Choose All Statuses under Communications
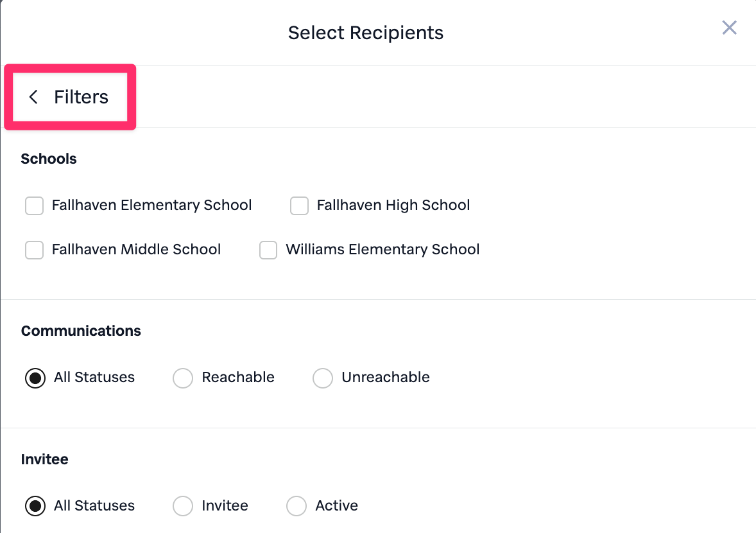 pos(35,378)
